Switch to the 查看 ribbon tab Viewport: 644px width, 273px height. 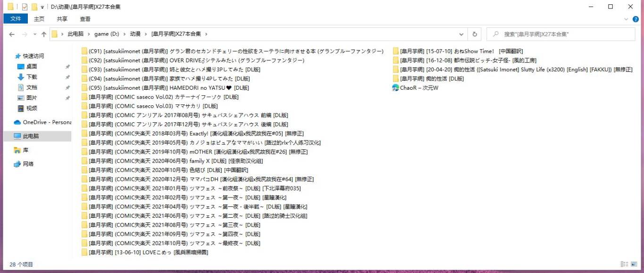(x=85, y=19)
